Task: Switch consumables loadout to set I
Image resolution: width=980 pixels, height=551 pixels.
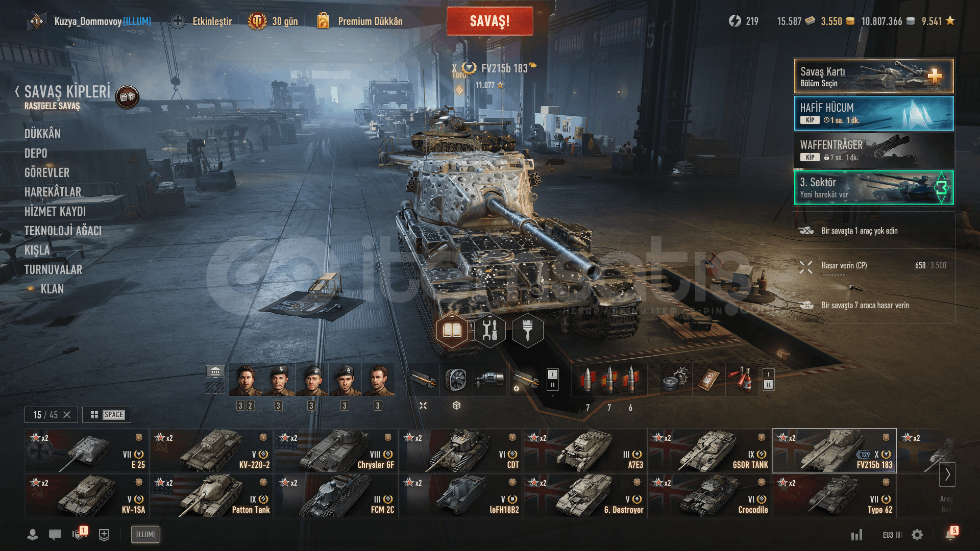Action: coord(769,374)
